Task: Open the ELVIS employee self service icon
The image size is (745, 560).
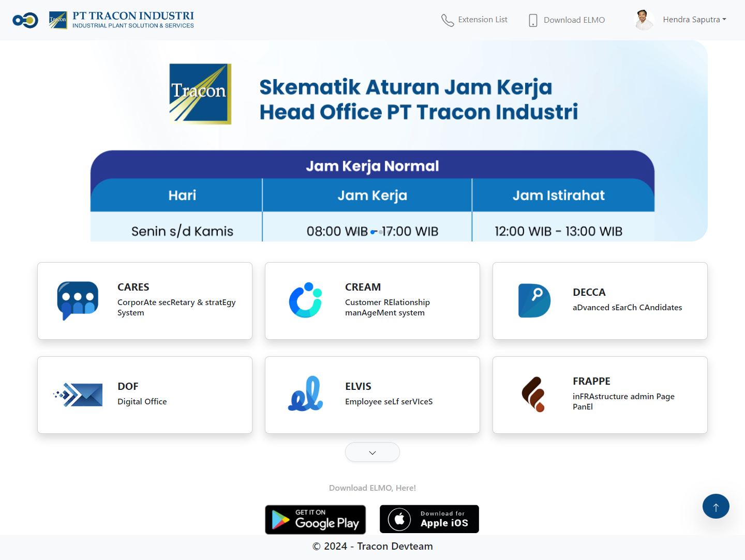Action: tap(305, 395)
